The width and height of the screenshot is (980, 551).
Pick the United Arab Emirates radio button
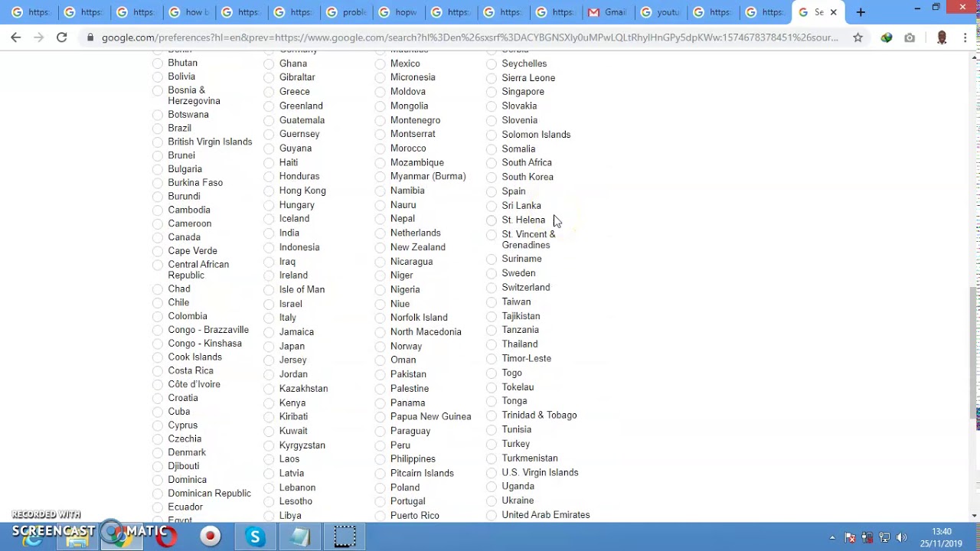tap(492, 516)
